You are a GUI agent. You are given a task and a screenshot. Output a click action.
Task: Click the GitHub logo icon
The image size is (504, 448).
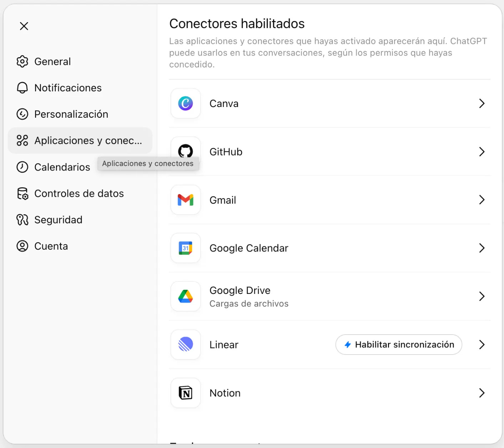tap(186, 152)
